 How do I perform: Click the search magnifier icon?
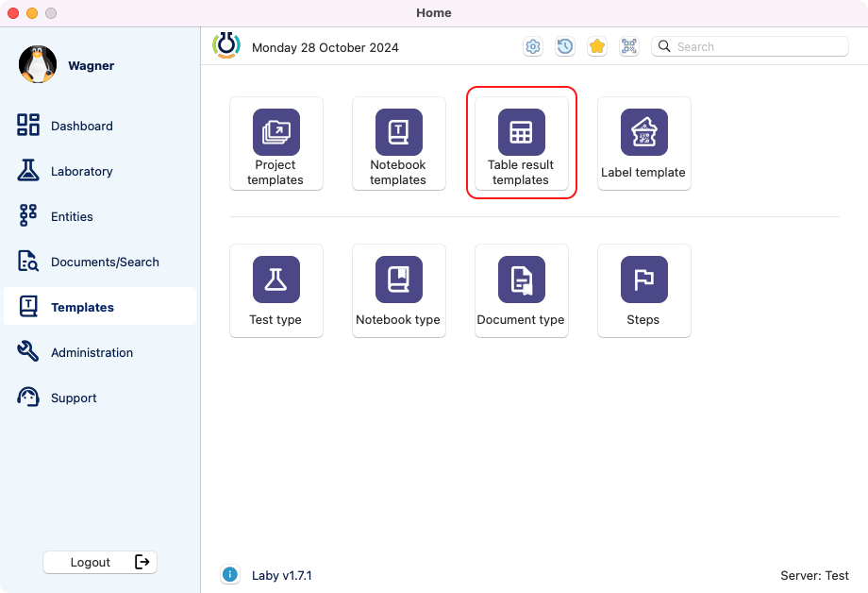point(664,46)
